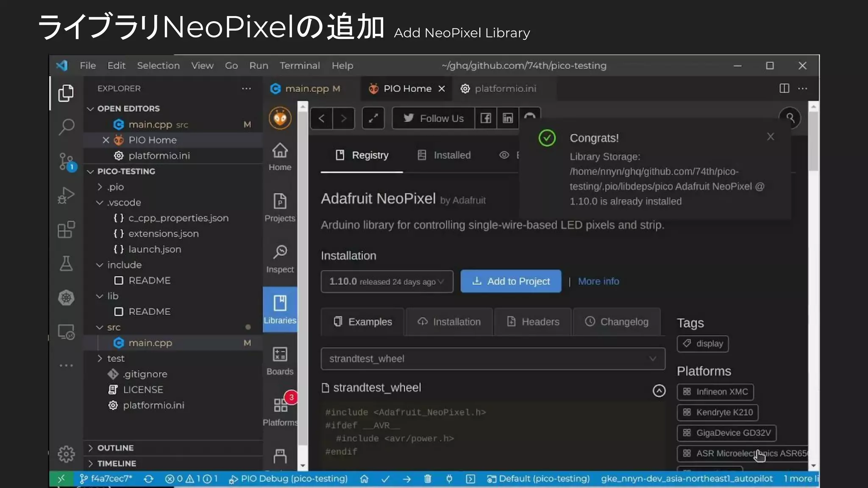Viewport: 868px width, 488px height.
Task: Click the PlatformIO alien logo
Action: pyautogui.click(x=280, y=118)
